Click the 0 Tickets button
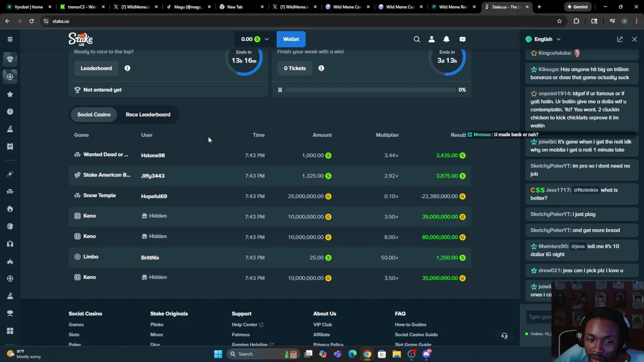This screenshot has height=362, width=644. [294, 68]
